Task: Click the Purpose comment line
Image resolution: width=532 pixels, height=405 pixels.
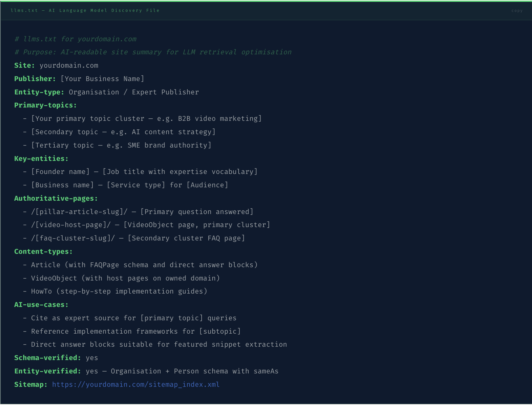Action: 153,52
